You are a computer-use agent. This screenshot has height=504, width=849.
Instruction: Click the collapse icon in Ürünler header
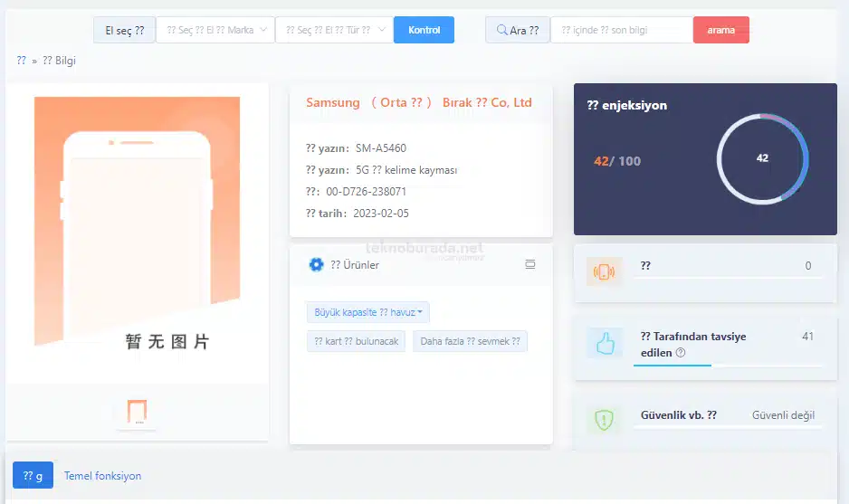point(530,264)
